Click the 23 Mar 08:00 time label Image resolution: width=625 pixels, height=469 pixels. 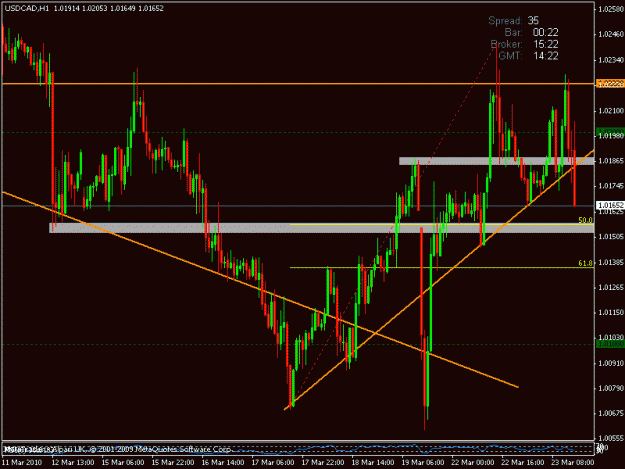573,463
